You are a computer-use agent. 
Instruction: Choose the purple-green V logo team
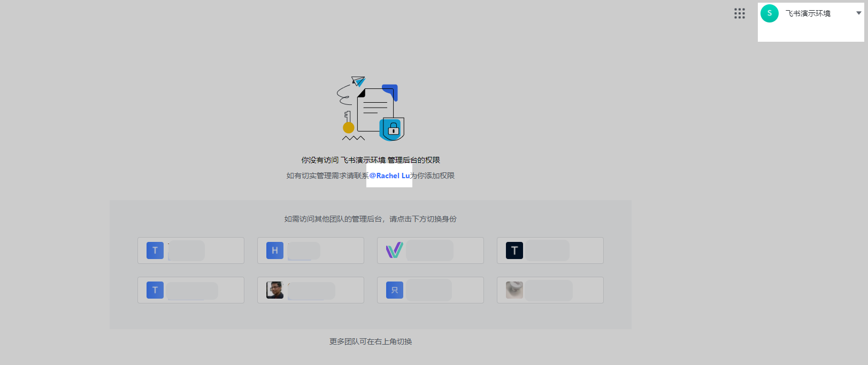coord(395,250)
